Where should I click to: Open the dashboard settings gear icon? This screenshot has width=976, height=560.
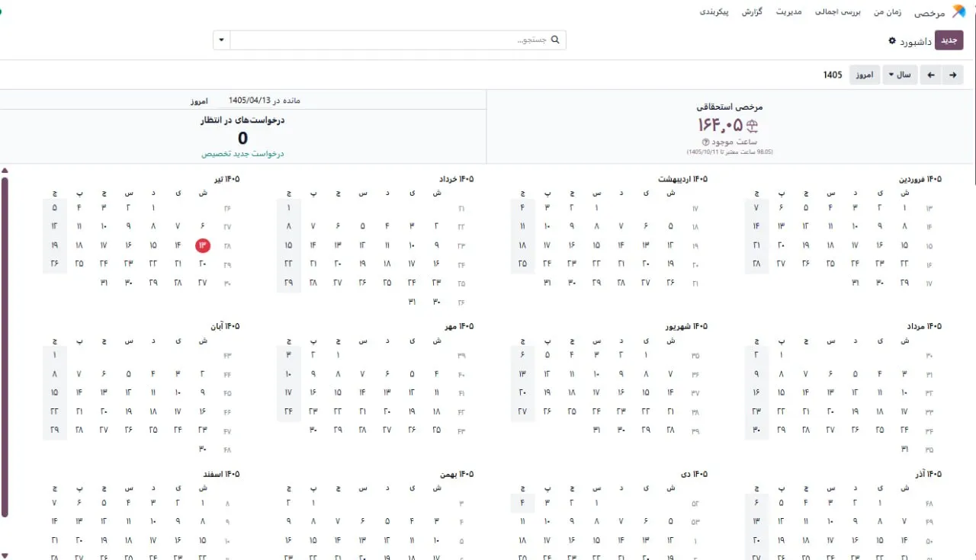click(892, 40)
